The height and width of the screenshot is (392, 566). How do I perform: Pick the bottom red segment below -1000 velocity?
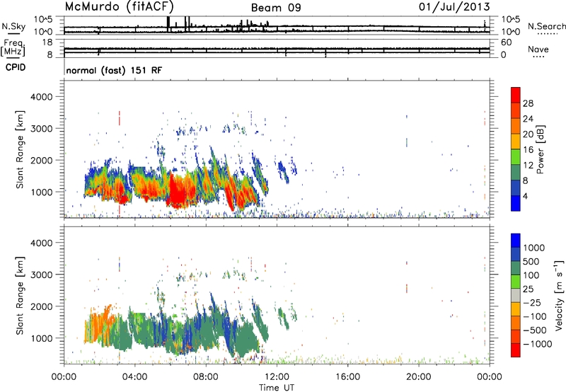516,350
